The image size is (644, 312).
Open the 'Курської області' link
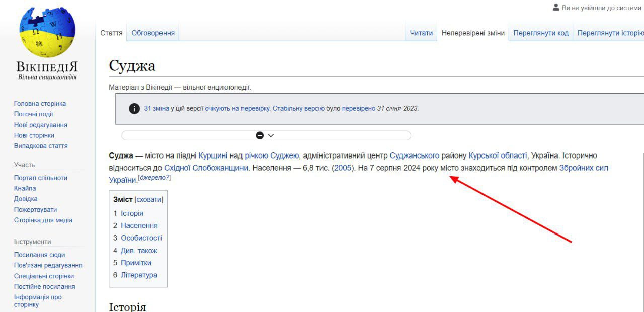[x=498, y=155]
